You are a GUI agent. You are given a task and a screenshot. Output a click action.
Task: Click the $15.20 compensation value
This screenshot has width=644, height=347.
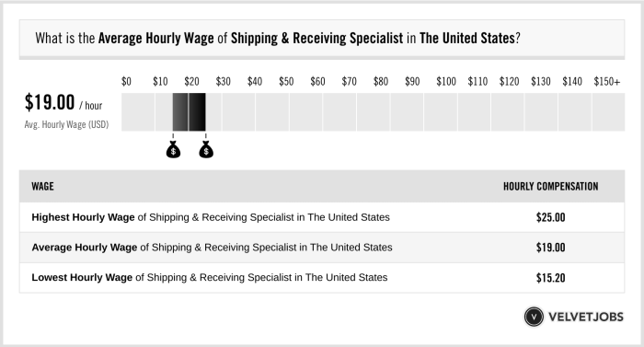pyautogui.click(x=550, y=278)
